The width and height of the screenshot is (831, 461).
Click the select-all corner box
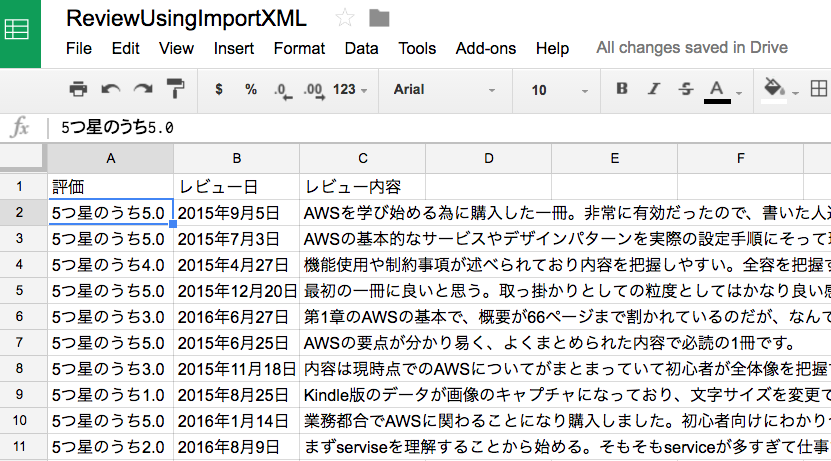23,158
